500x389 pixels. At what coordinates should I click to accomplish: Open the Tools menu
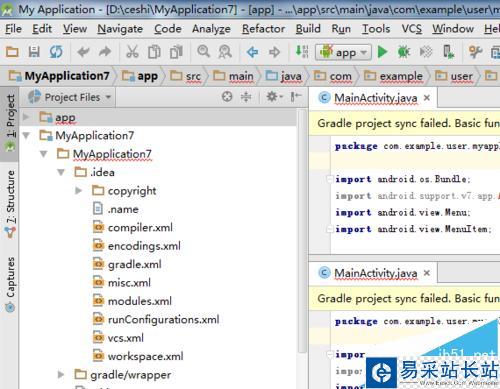[376, 29]
